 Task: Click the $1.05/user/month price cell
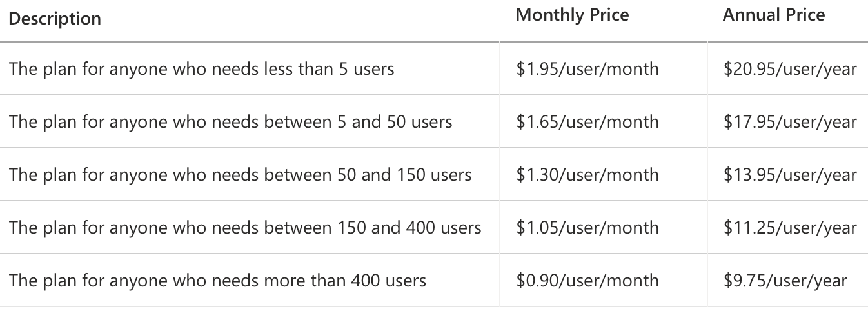point(587,227)
